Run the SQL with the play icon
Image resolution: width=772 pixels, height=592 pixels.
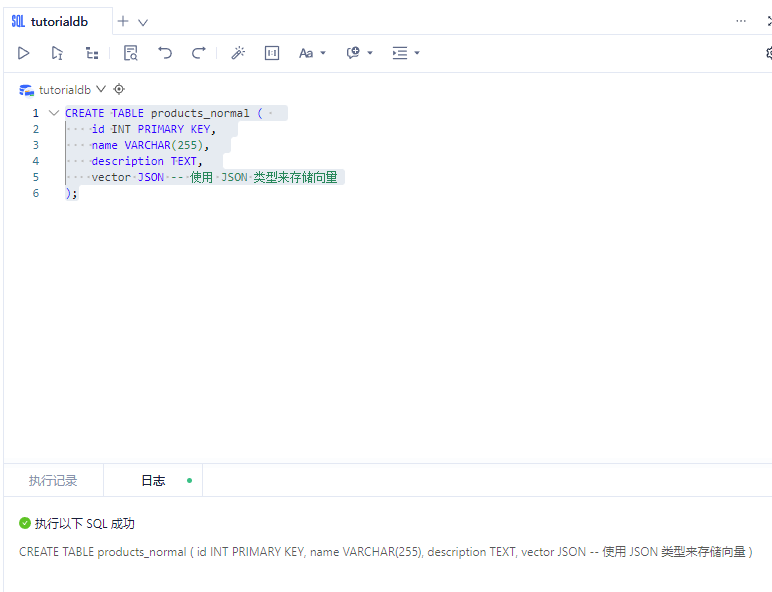23,53
